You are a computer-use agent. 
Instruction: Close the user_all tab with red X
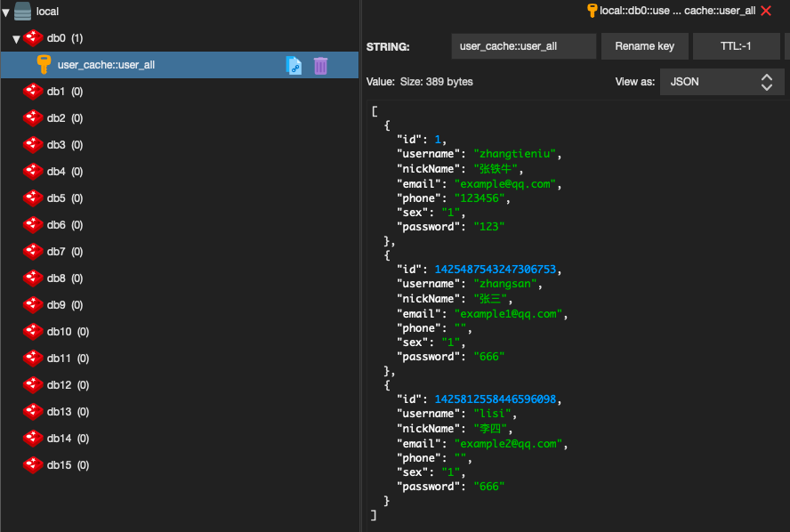click(x=766, y=11)
